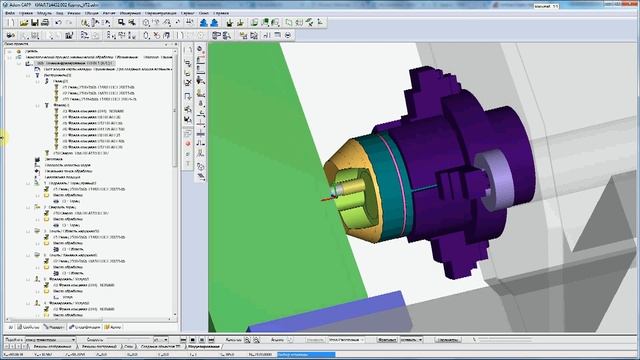Collapse the Фрезы tools group

click(37, 105)
